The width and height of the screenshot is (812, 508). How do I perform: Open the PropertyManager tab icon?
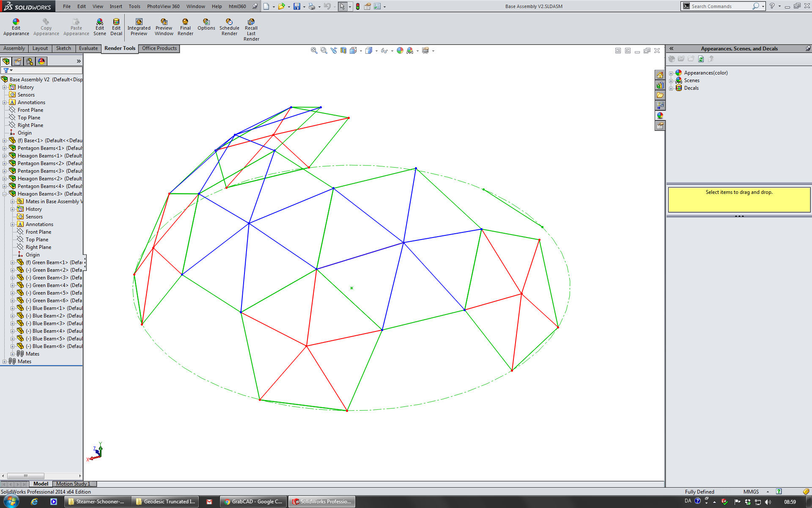(18, 61)
